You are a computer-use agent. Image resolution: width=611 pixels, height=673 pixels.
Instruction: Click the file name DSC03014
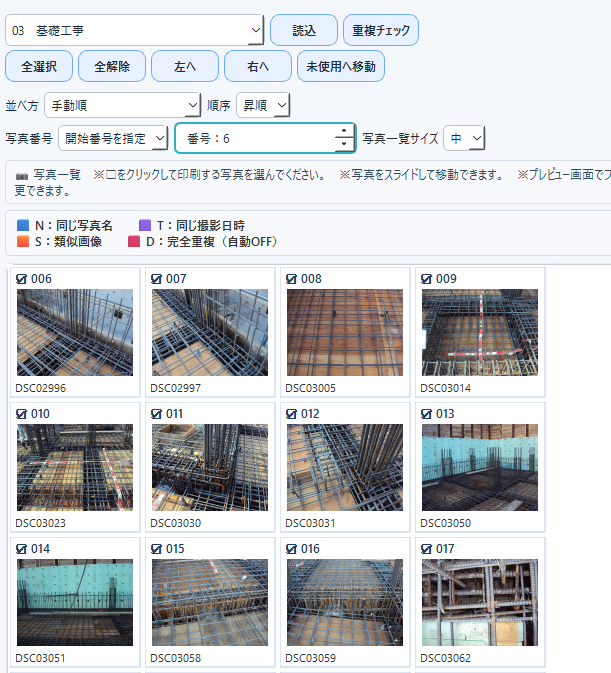[445, 388]
